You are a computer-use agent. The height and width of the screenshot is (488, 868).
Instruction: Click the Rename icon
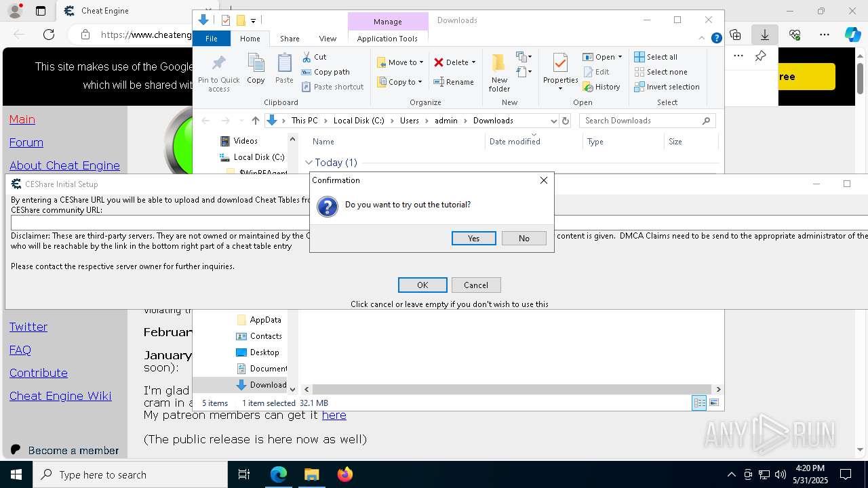[439, 82]
